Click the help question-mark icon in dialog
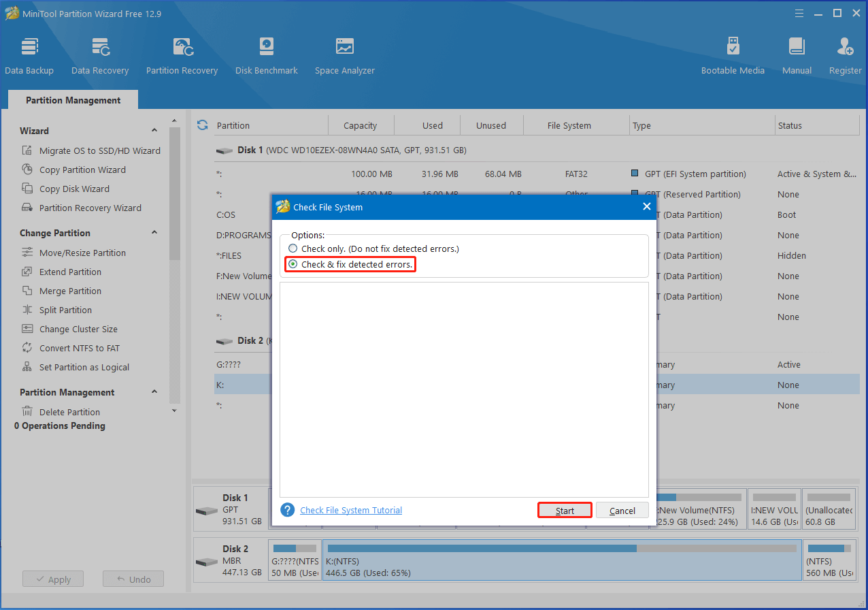 pyautogui.click(x=288, y=510)
